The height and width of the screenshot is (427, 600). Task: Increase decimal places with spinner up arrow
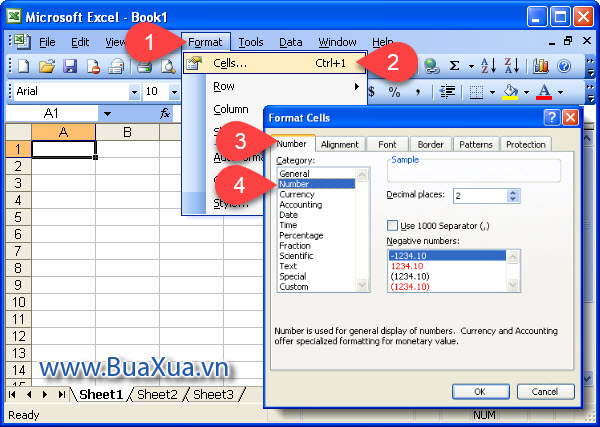pos(513,192)
